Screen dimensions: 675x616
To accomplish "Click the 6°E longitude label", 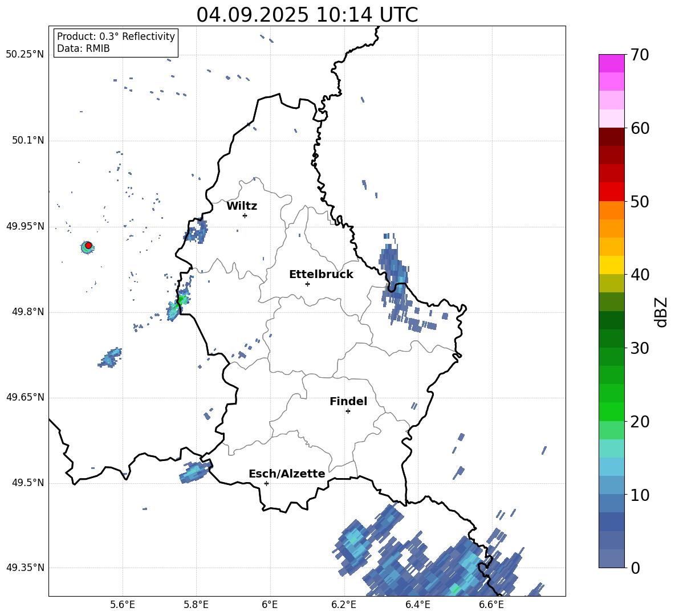I will coord(270,605).
